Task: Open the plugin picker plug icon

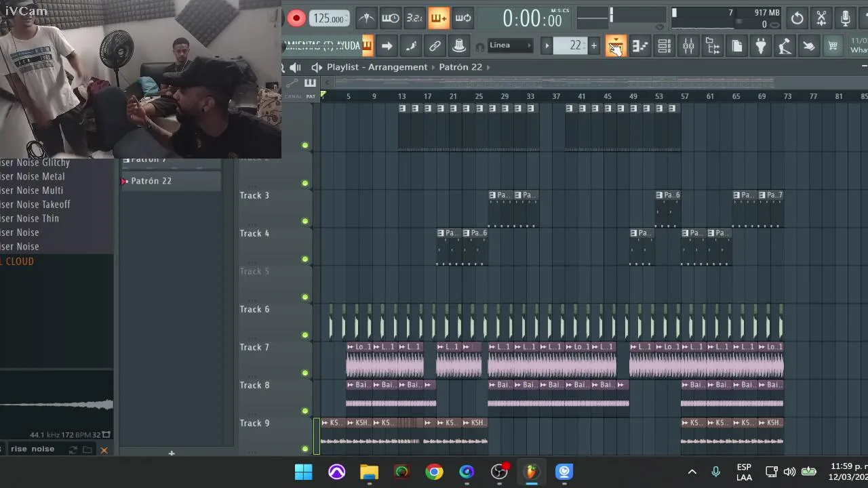Action: [761, 46]
